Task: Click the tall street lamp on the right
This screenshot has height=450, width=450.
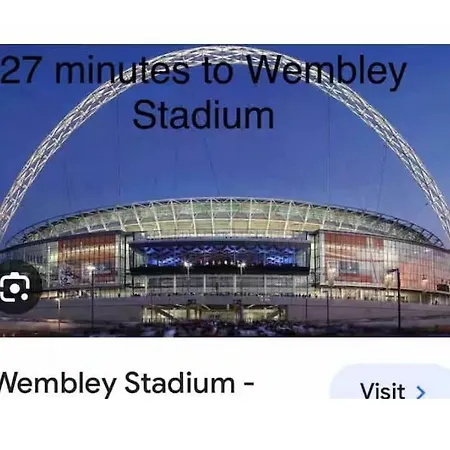Action: coord(396,298)
